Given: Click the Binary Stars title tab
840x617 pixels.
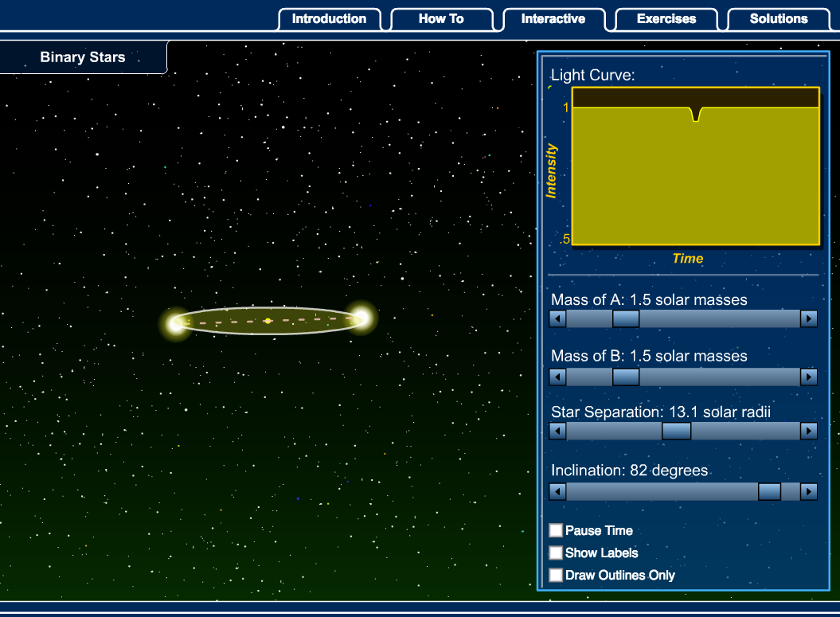Looking at the screenshot, I should click(82, 57).
